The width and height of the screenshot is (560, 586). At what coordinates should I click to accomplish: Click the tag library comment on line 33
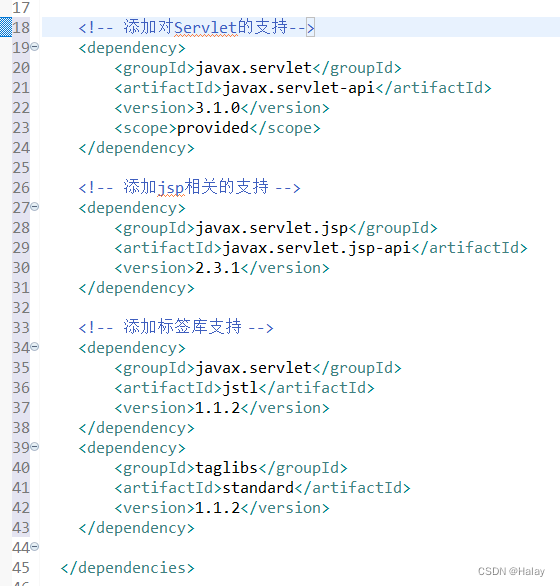pyautogui.click(x=176, y=327)
